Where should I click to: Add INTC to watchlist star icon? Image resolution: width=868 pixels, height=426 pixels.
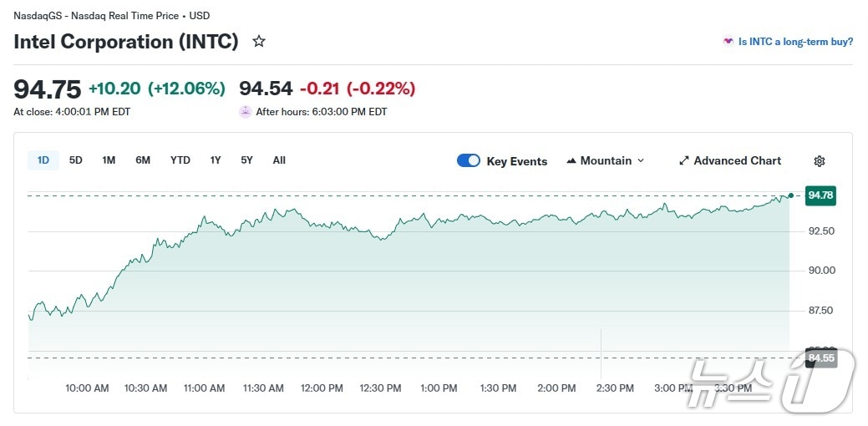259,41
